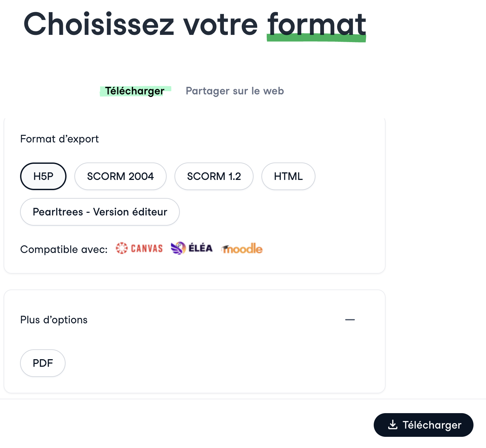The width and height of the screenshot is (486, 448).
Task: Switch to the Télécharger tab
Action: 135,91
